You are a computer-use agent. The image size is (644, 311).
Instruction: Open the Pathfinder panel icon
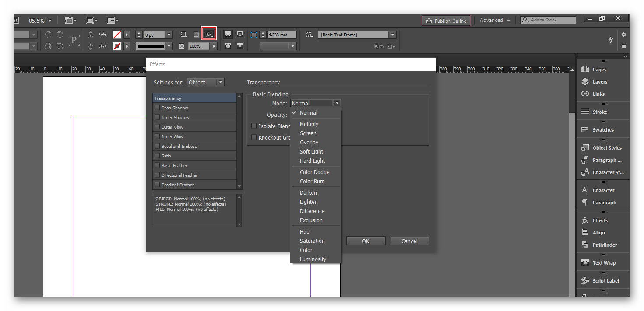(585, 245)
